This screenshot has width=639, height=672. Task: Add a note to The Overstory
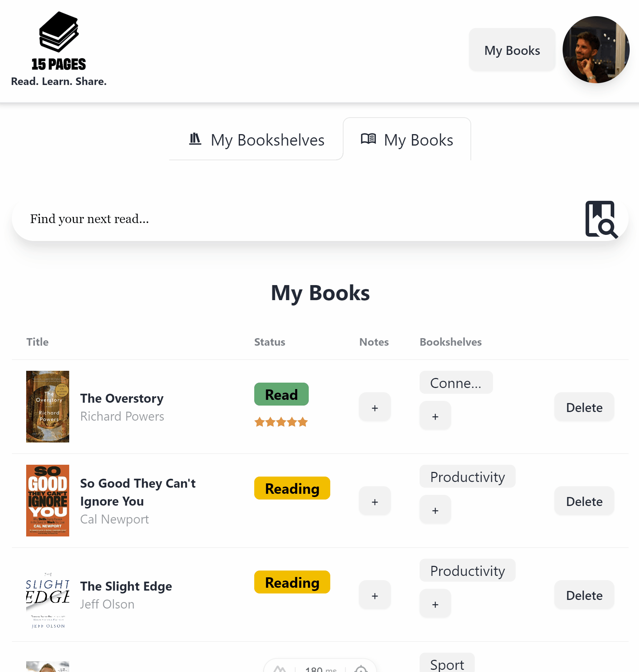[375, 407]
